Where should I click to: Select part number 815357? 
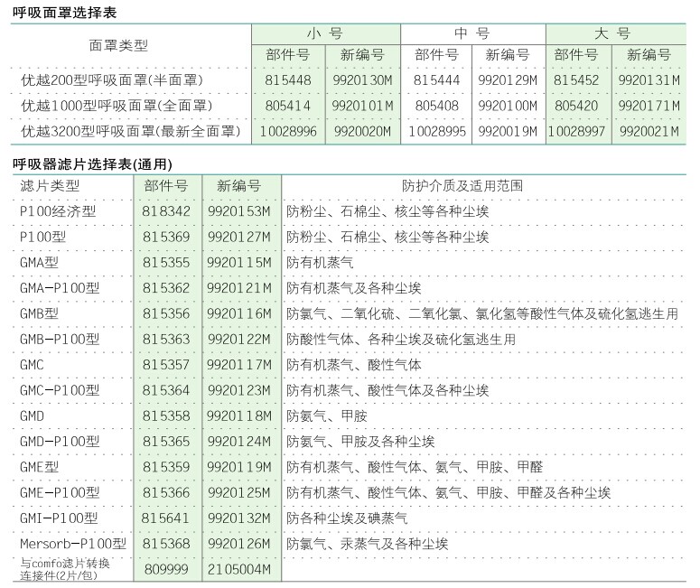166,365
